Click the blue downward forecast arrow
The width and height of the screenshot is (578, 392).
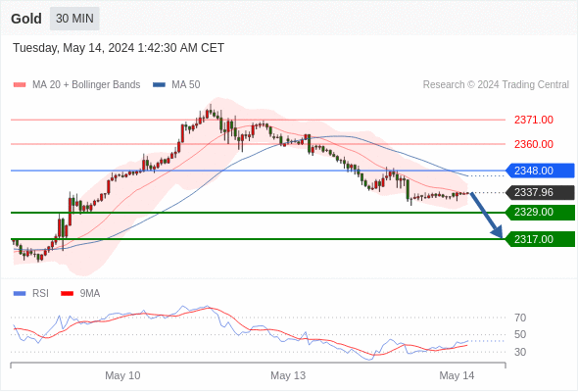click(486, 215)
